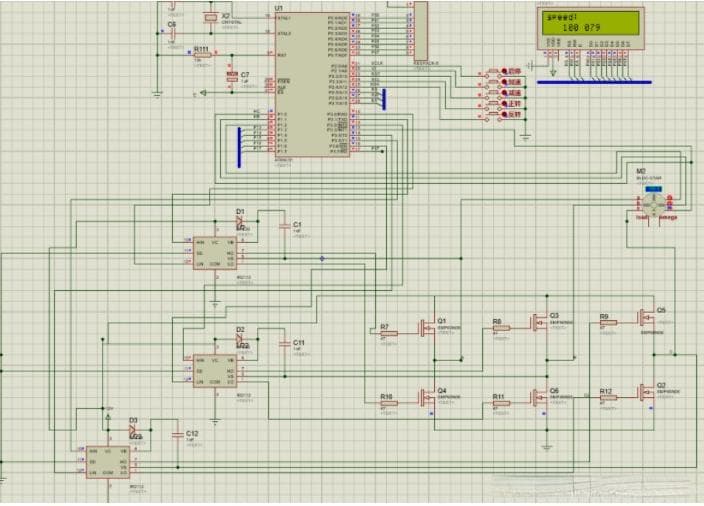704x506 pixels.
Task: Select the X2 crystal oscillator
Action: point(210,18)
